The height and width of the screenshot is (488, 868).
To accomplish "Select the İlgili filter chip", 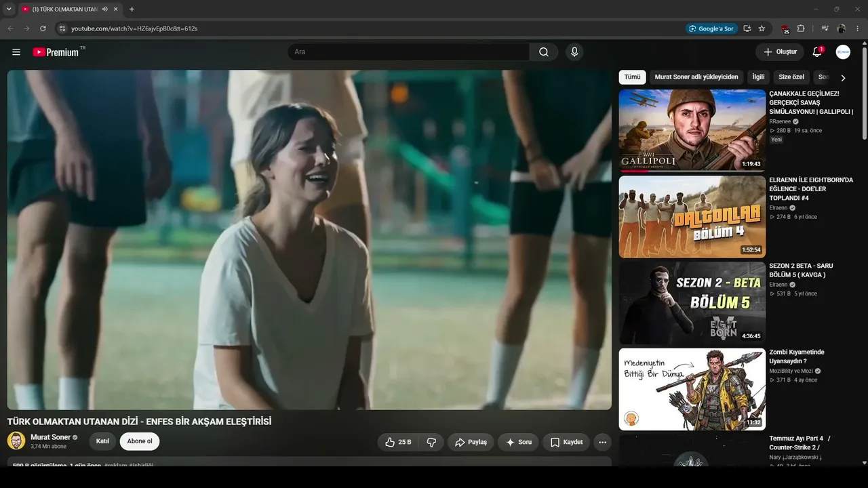I will click(x=758, y=77).
